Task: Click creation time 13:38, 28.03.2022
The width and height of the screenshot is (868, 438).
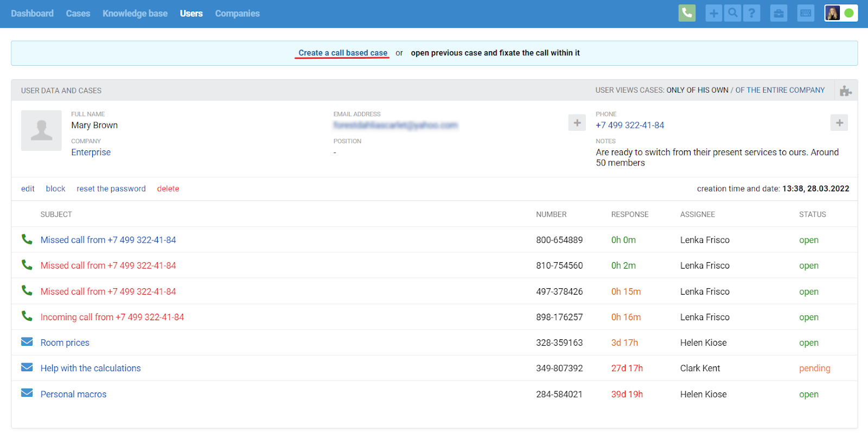Action: click(x=816, y=189)
